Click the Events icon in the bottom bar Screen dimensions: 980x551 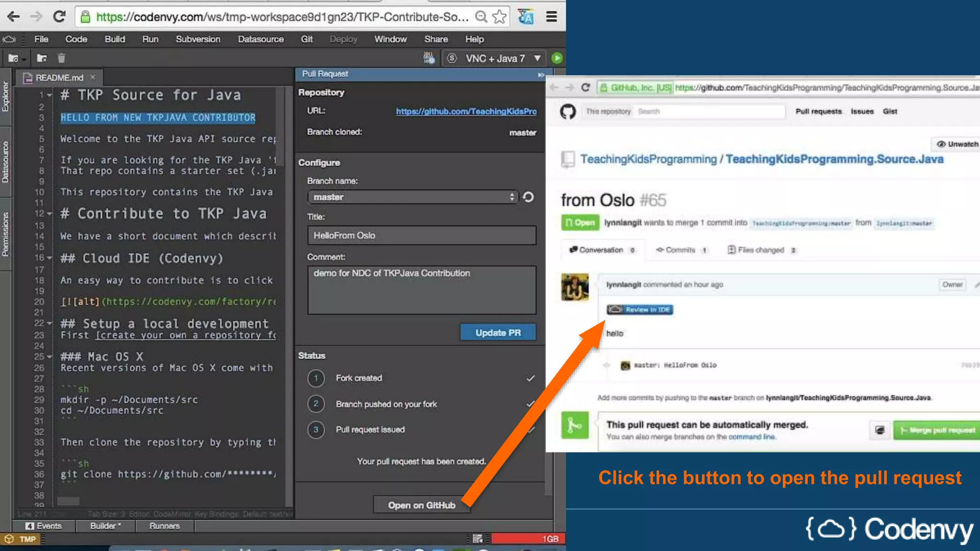(x=30, y=526)
